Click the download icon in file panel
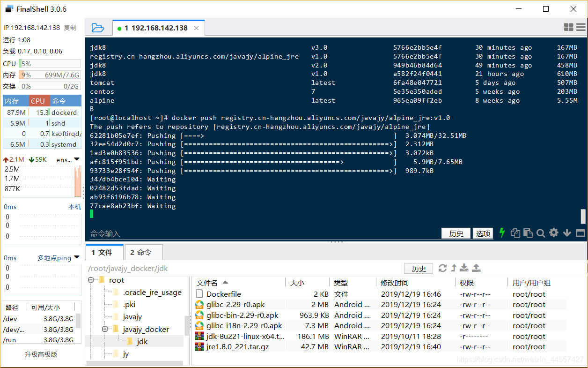The height and width of the screenshot is (368, 588). point(464,268)
